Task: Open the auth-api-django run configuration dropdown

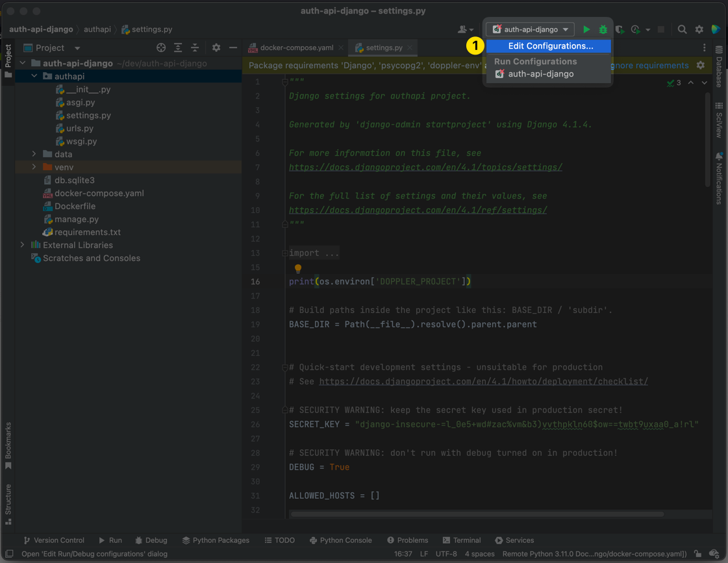Action: pos(531,29)
